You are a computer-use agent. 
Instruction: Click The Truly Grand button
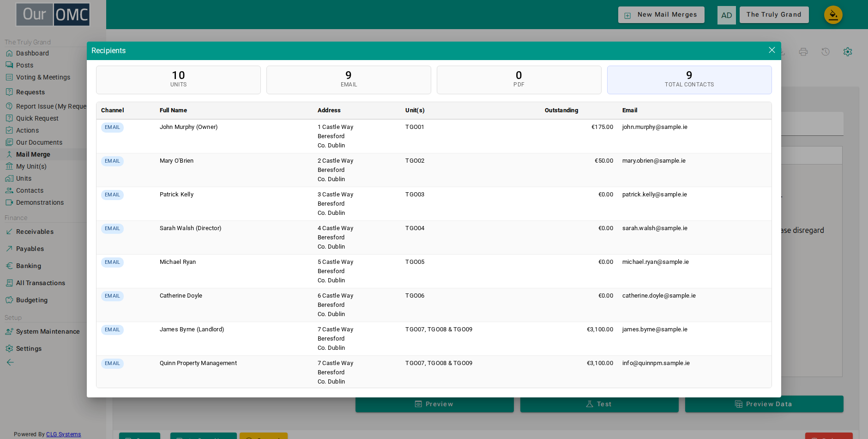click(x=774, y=15)
